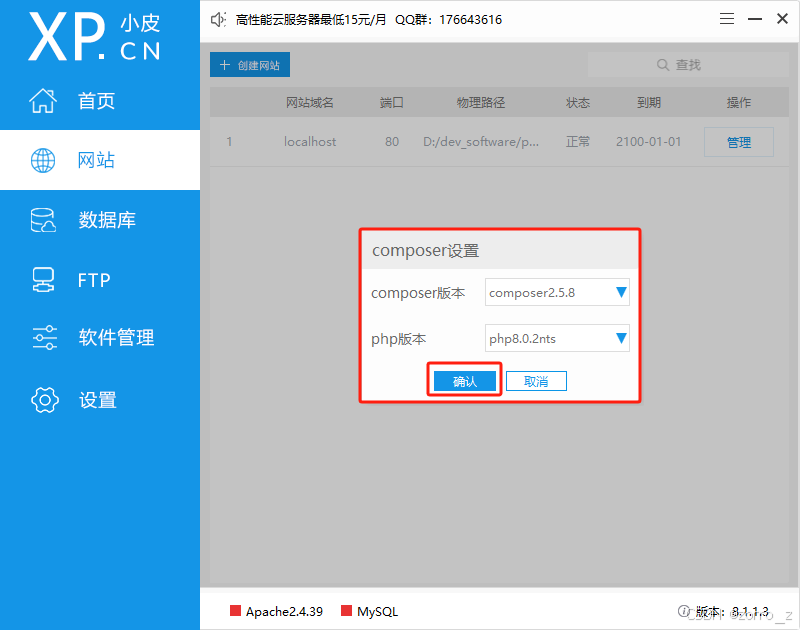Click the globe website icon
The image size is (800, 630).
pyautogui.click(x=43, y=161)
